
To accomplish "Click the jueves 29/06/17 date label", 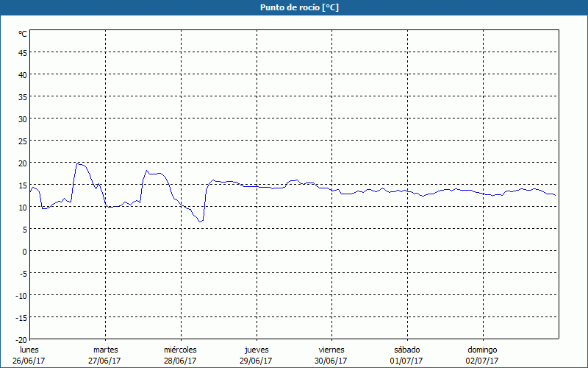I will pos(257,355).
